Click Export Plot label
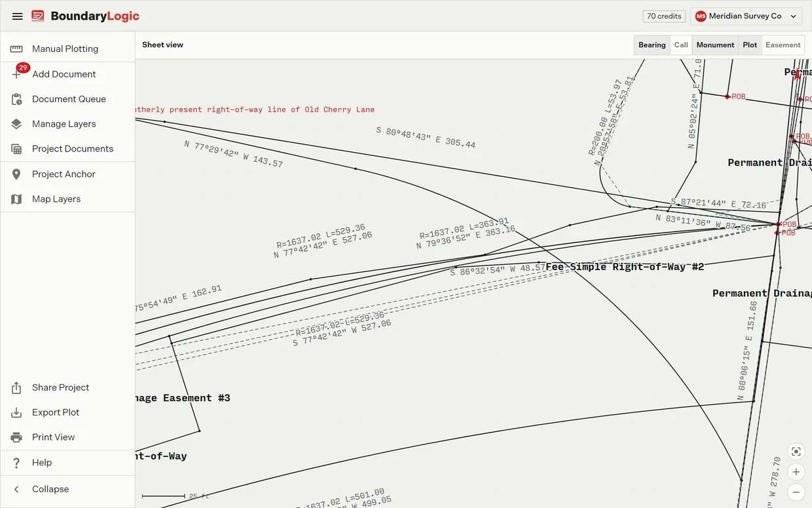Screen dimensions: 812x508 click(x=56, y=413)
